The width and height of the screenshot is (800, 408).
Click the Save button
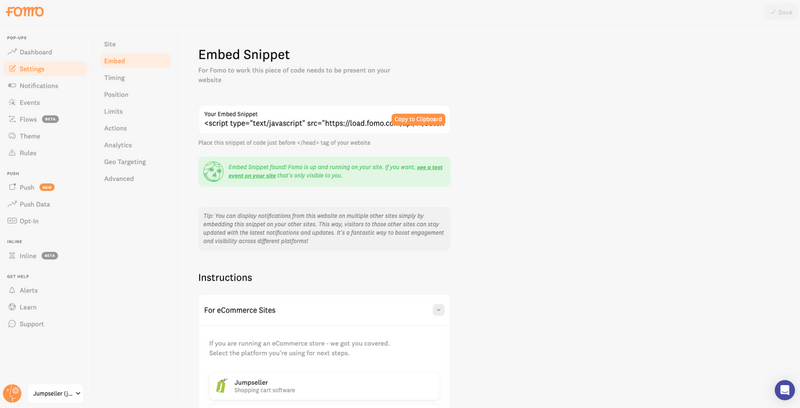coord(781,12)
